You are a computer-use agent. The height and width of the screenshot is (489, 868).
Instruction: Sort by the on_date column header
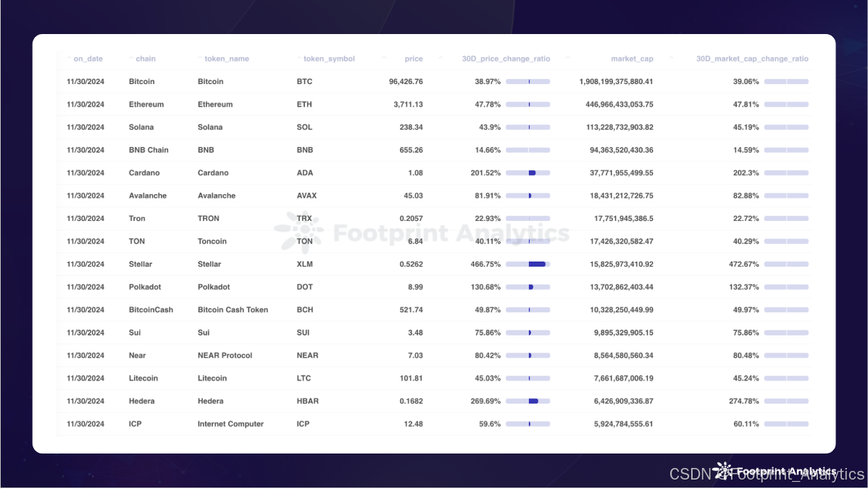tap(88, 59)
